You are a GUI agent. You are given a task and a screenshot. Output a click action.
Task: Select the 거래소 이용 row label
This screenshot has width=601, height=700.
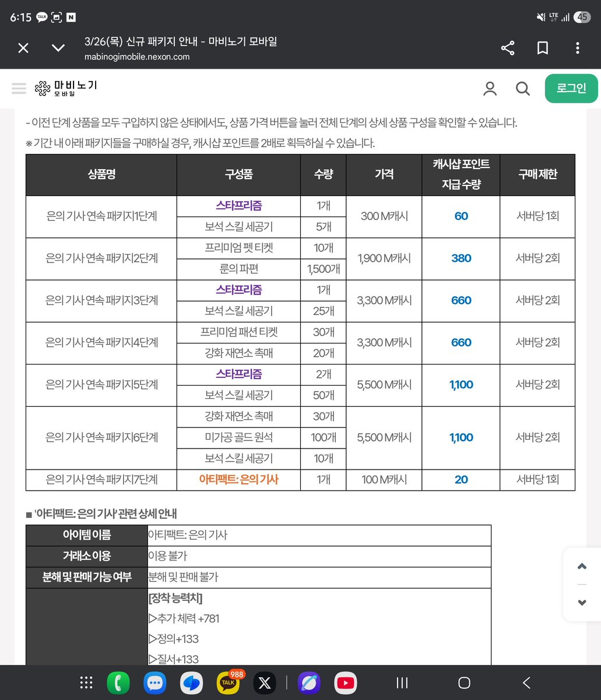tap(87, 556)
